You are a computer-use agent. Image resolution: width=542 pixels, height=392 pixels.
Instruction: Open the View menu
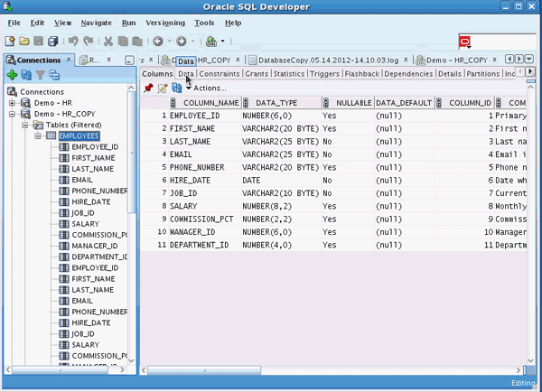(x=62, y=23)
